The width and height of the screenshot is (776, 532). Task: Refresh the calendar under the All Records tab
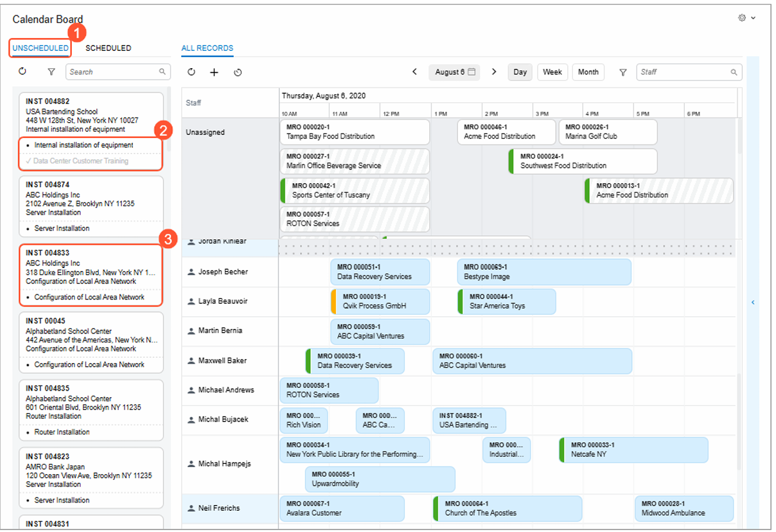[x=191, y=73]
